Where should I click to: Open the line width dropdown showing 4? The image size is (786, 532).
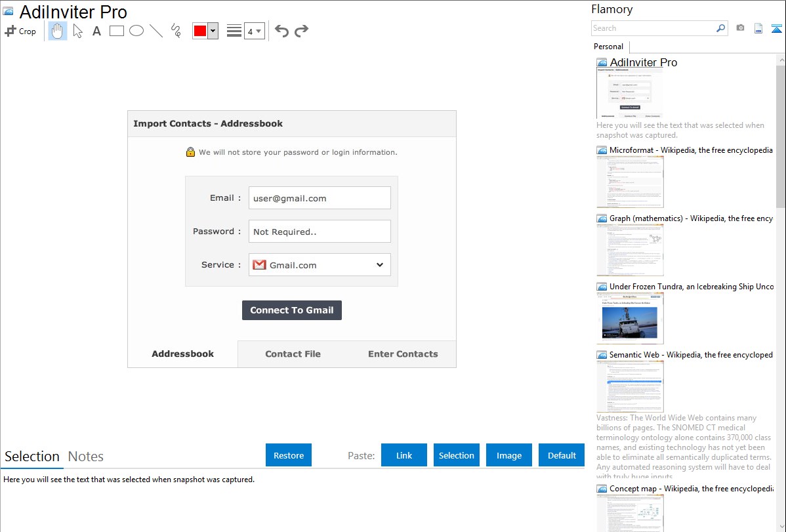(255, 31)
